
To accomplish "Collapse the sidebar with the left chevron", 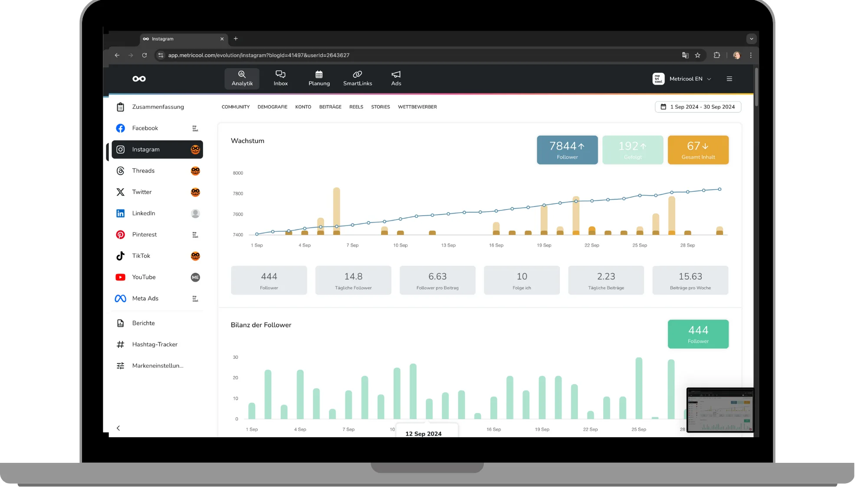I will click(x=118, y=428).
